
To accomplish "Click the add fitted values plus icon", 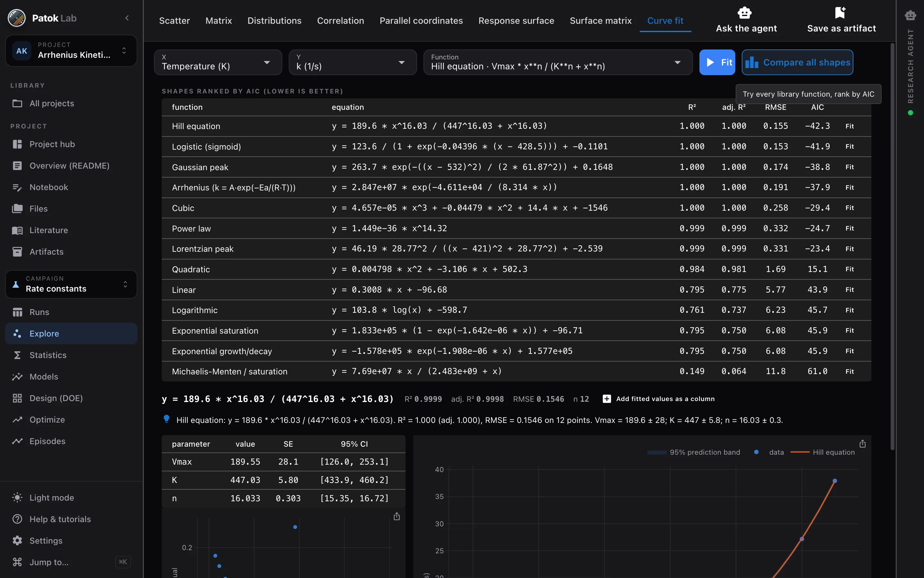I will point(606,399).
